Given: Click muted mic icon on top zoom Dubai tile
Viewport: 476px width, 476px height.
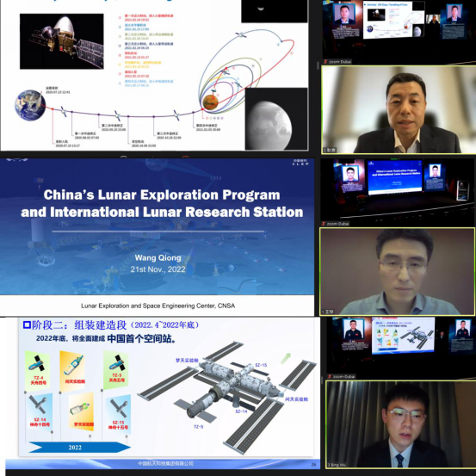Looking at the screenshot, I should 325,62.
